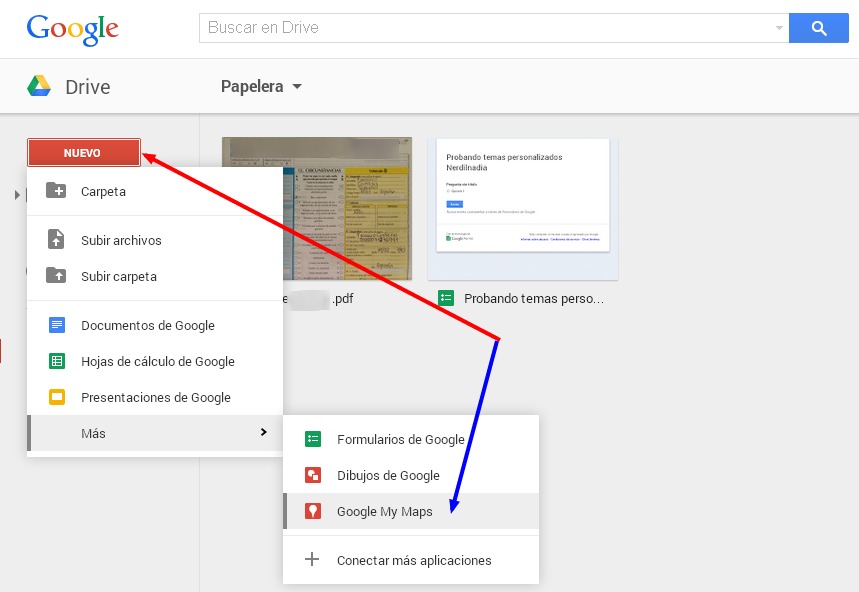Open the scanned PDF document thumbnail
Screen dimensions: 859x592
pos(347,209)
